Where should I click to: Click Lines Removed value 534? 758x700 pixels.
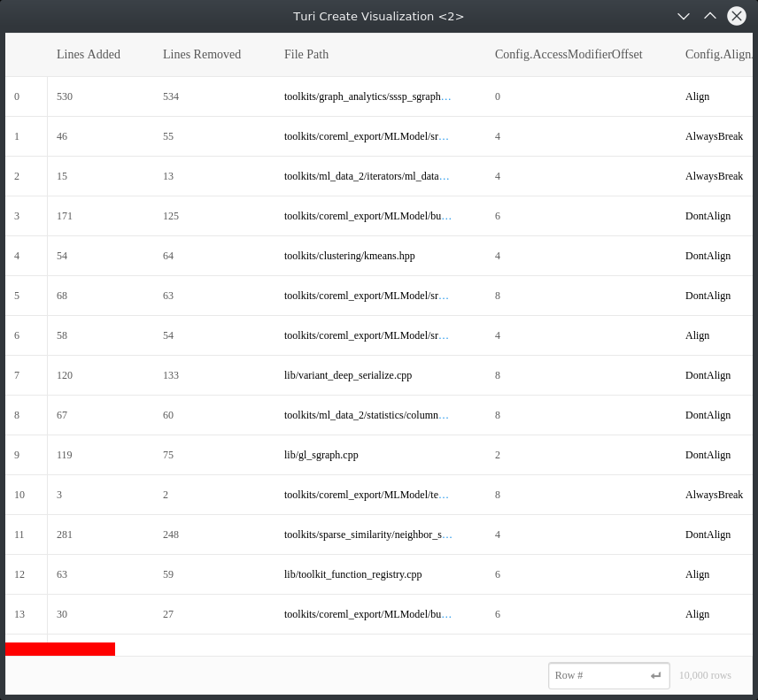click(x=171, y=96)
